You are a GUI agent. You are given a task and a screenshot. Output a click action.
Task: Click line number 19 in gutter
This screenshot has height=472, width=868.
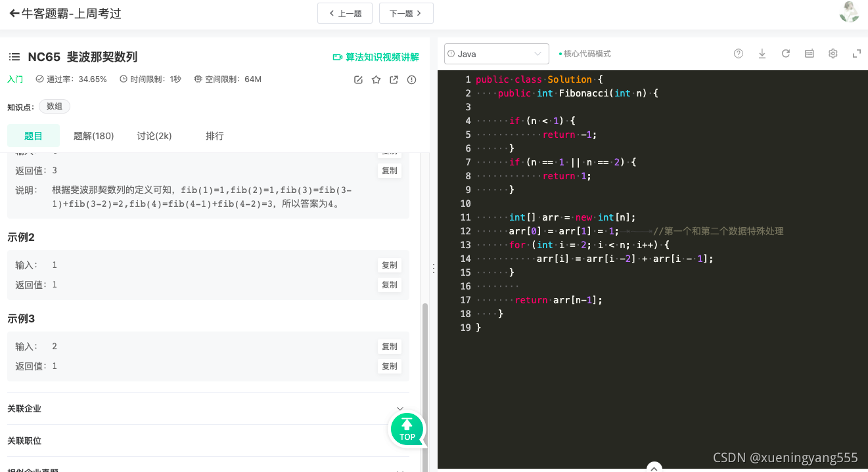click(x=465, y=328)
